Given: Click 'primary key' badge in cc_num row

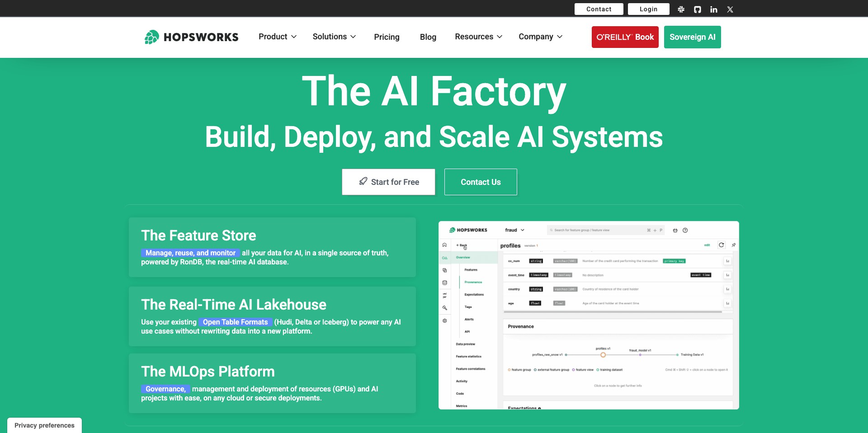Looking at the screenshot, I should [x=674, y=261].
